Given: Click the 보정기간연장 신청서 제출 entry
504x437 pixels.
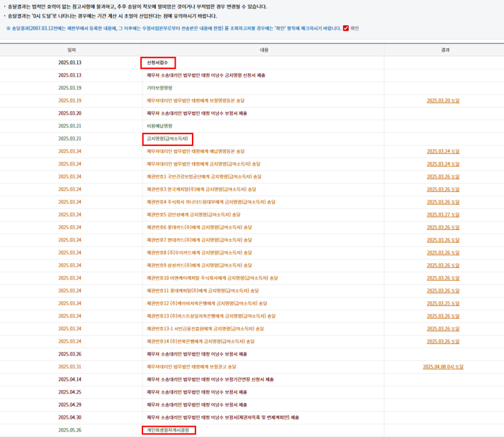Looking at the screenshot, I should click(210, 380).
